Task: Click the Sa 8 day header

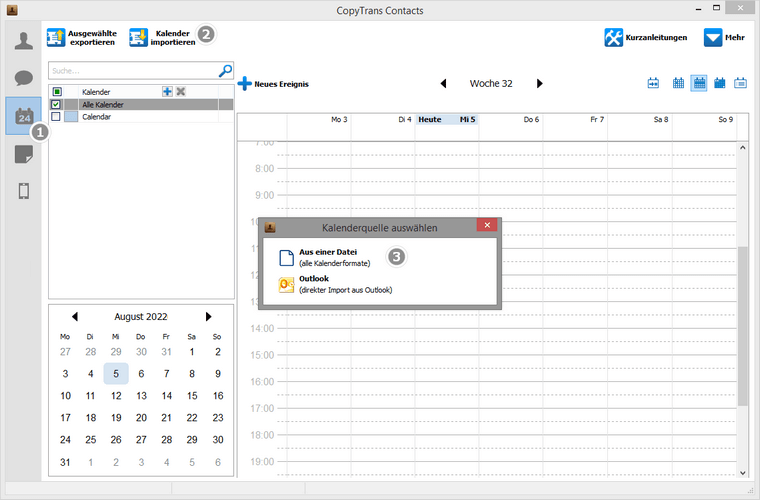Action: point(661,119)
